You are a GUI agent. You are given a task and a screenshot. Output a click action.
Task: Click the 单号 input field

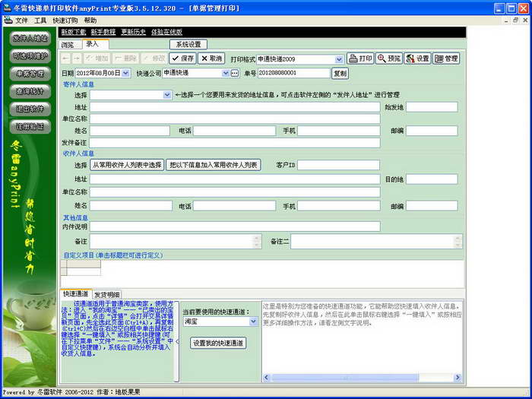click(x=294, y=73)
